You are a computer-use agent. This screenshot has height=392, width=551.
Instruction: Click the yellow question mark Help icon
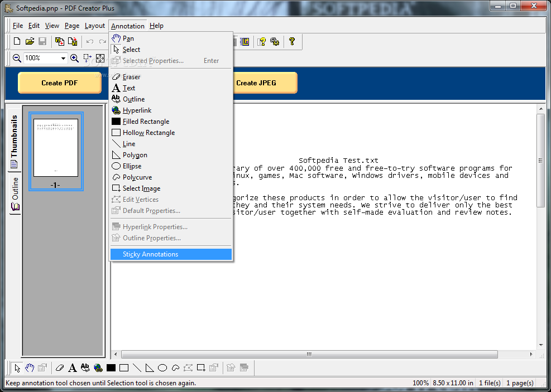[x=291, y=41]
